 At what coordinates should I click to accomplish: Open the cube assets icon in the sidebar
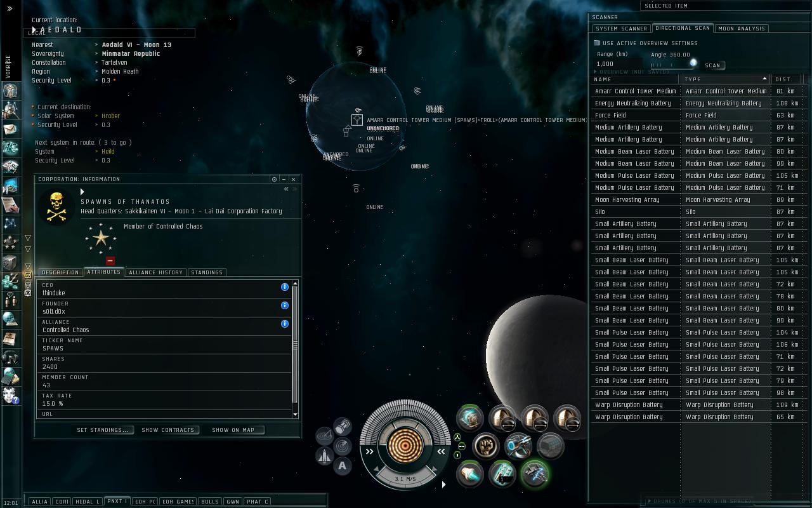point(10,262)
